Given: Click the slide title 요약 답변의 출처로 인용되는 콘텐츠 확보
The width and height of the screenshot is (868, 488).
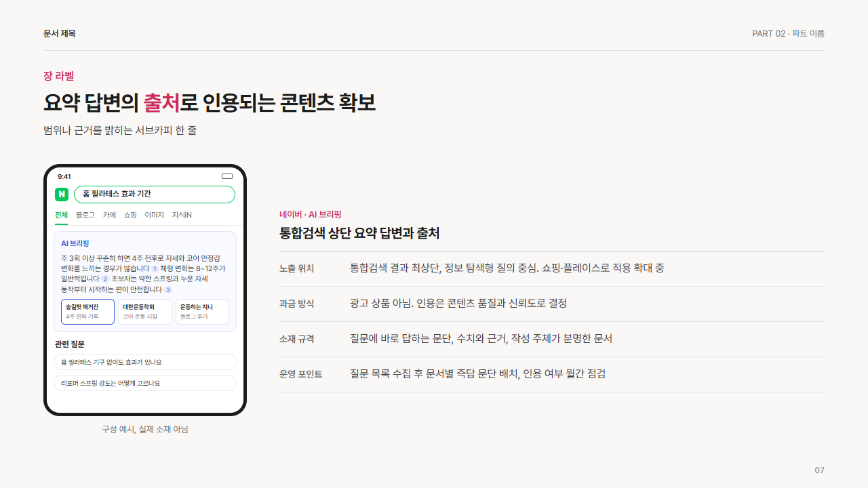Looking at the screenshot, I should click(210, 102).
